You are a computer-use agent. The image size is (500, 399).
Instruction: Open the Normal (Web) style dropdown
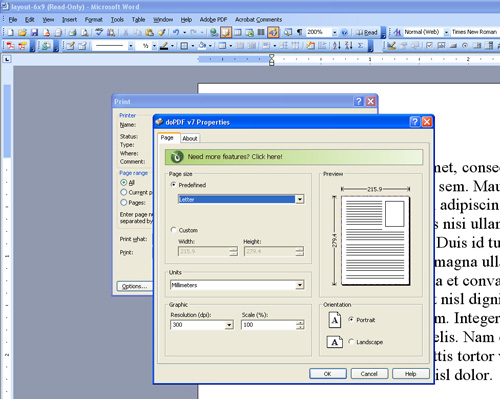[446, 32]
